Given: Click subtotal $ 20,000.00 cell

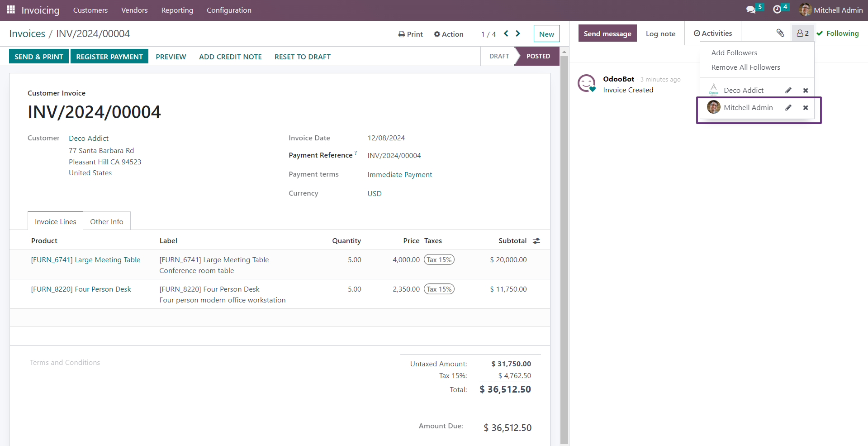Looking at the screenshot, I should click(508, 260).
